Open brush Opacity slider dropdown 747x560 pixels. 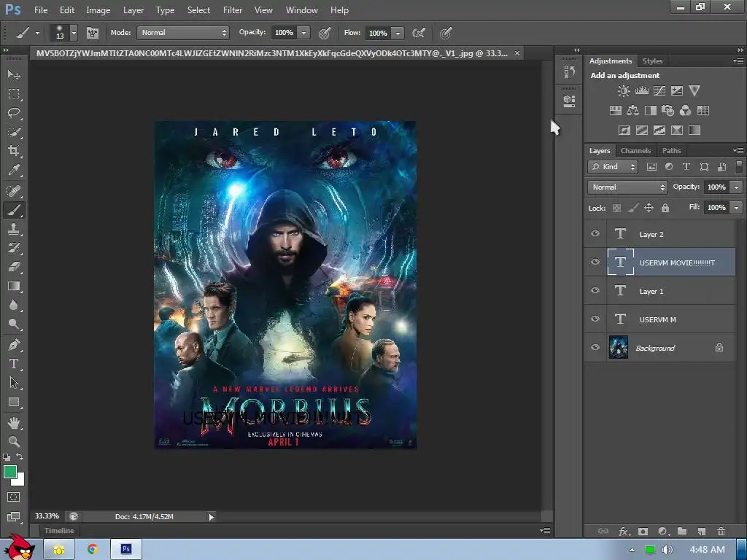[x=303, y=32]
